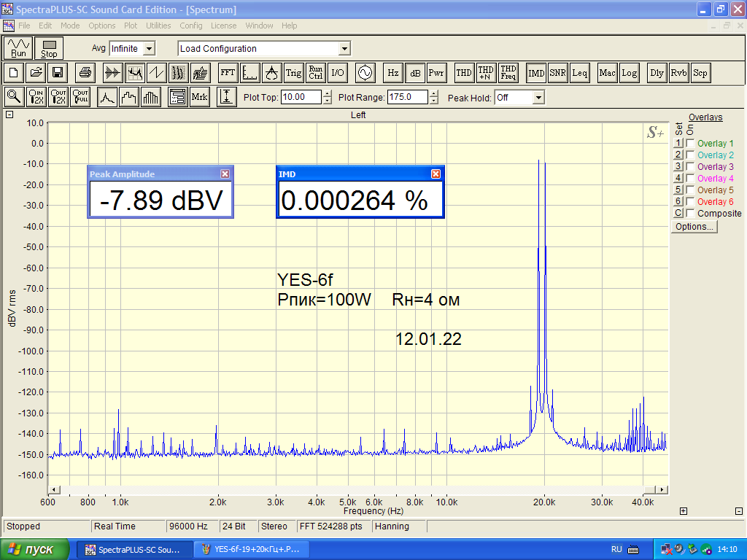Enable the Overlay 1 checkbox
Screen dimensions: 747x560
[690, 144]
